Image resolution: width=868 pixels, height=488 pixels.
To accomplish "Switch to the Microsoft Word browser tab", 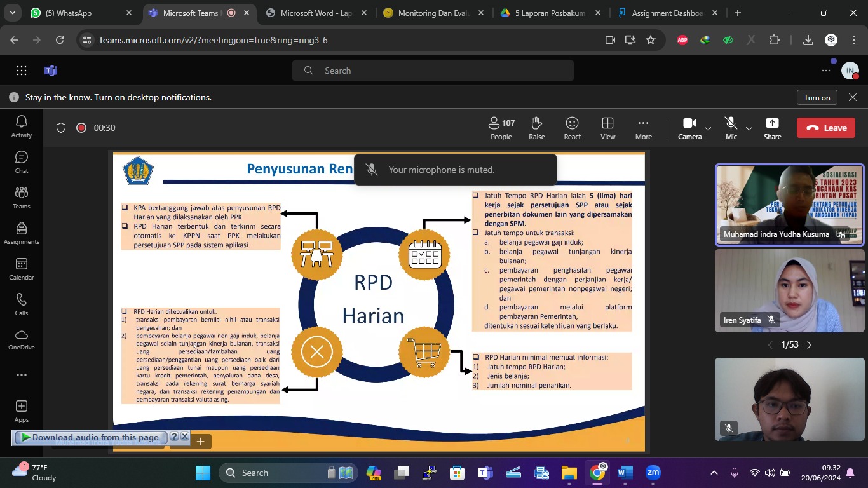I will (316, 13).
